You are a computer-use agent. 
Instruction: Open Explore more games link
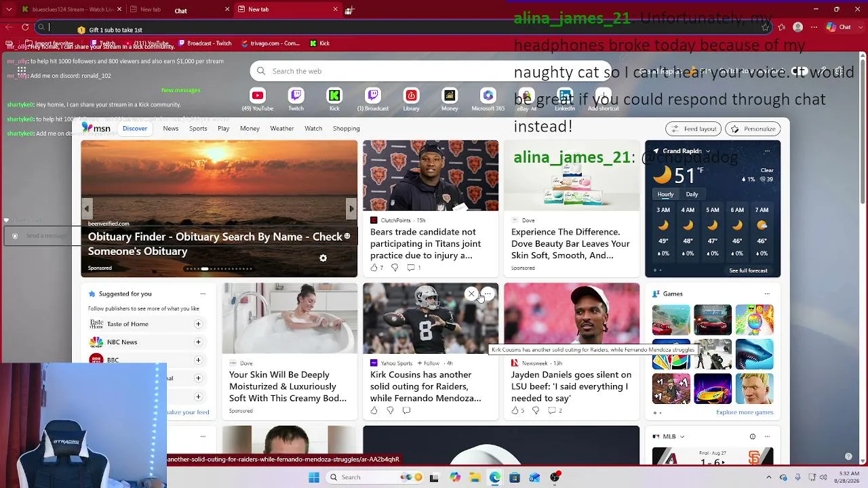click(745, 412)
